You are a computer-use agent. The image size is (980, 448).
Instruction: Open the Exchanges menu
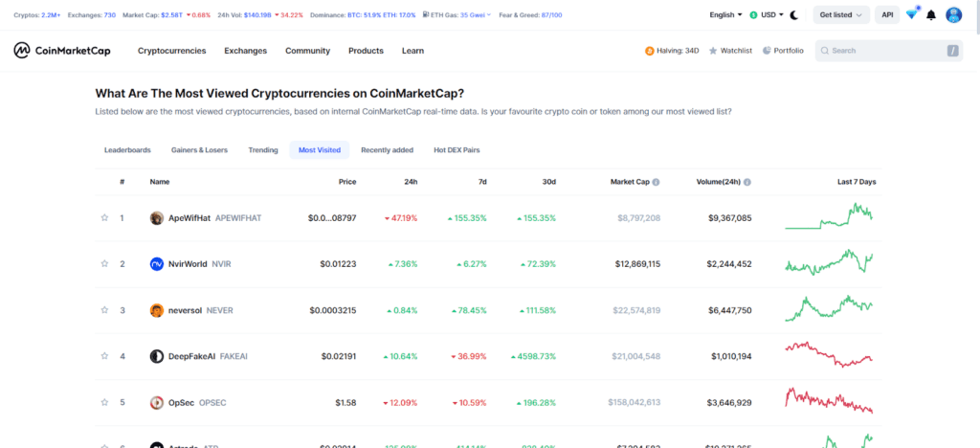coord(246,51)
